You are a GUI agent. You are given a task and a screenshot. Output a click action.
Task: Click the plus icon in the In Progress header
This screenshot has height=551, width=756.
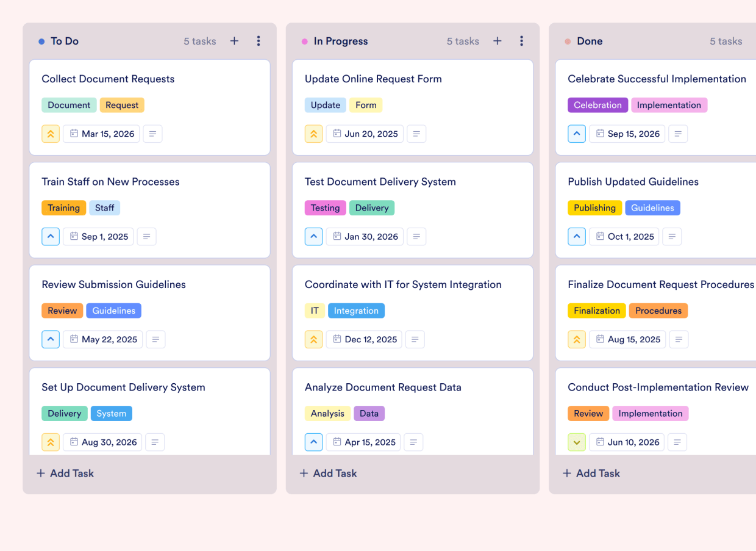point(497,41)
